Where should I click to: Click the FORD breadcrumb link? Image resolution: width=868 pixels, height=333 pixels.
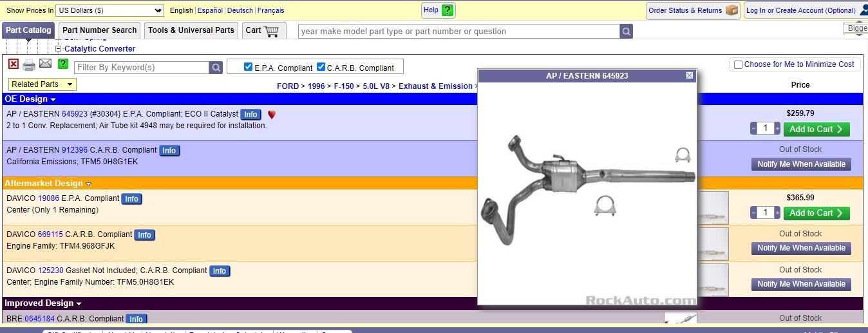[x=288, y=86]
